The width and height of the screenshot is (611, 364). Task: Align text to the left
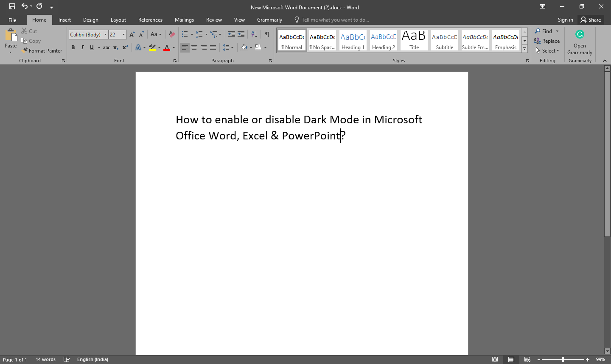[x=185, y=47]
